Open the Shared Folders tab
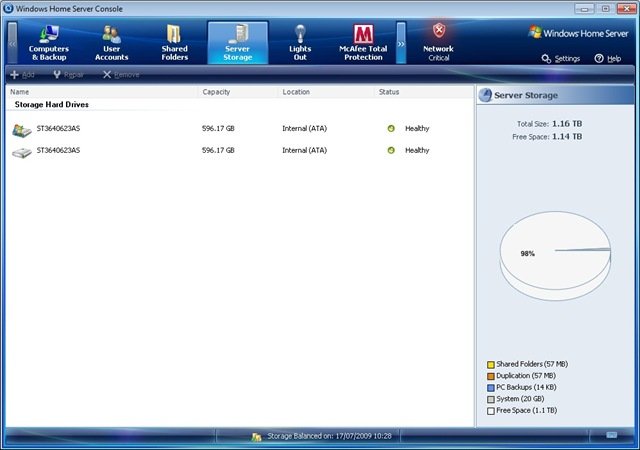Image resolution: width=640 pixels, height=450 pixels. [174, 43]
